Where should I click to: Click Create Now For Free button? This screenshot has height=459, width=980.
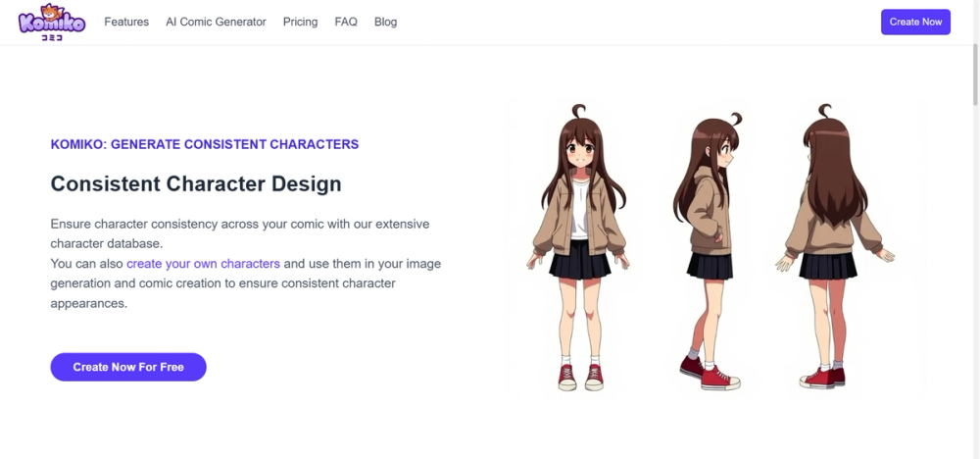(128, 367)
